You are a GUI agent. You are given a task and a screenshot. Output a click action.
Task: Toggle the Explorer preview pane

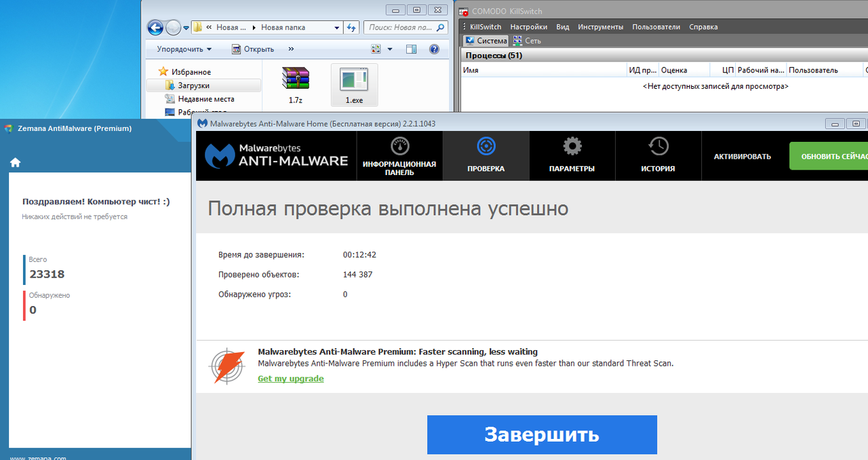point(411,49)
